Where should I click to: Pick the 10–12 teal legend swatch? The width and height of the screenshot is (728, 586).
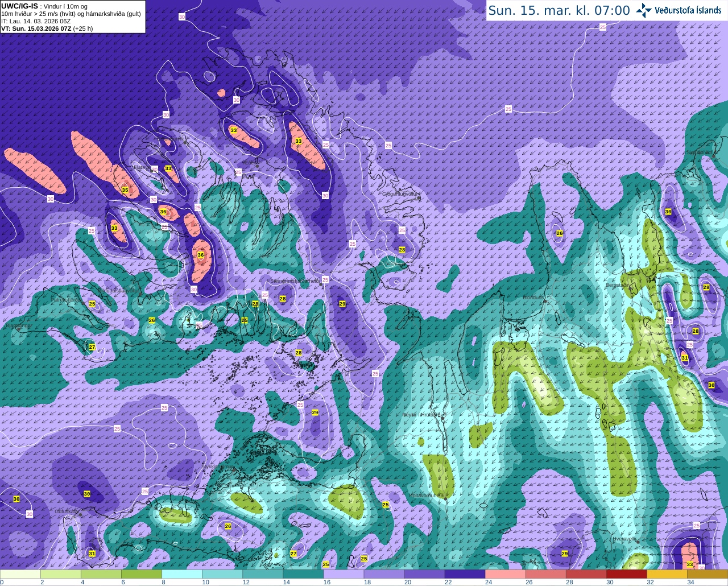click(x=222, y=574)
